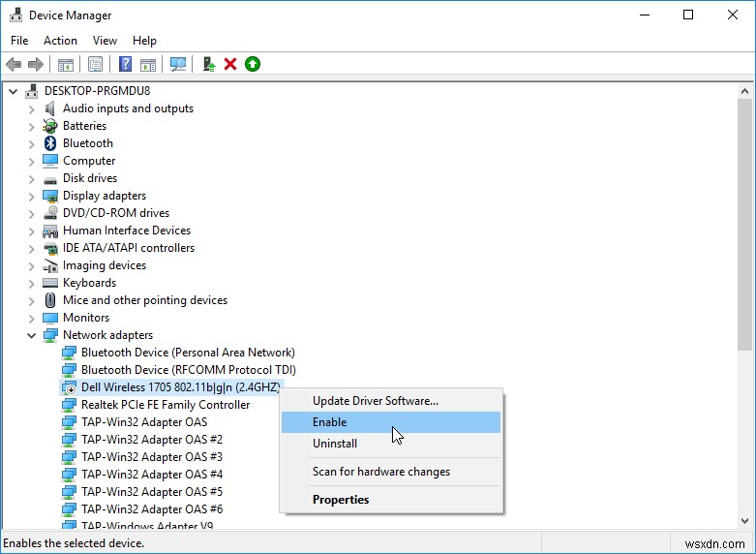Select the Dell Wireless 1705 802.11b|g|n adapter

pyautogui.click(x=181, y=387)
